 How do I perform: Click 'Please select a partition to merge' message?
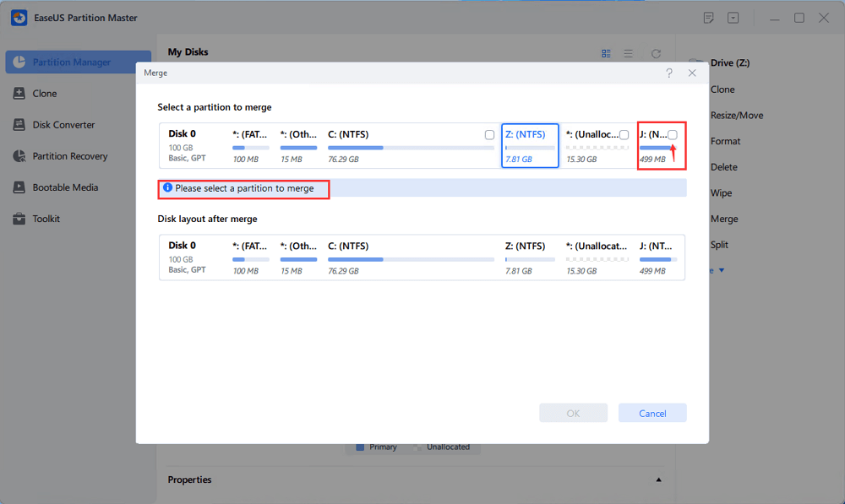click(x=244, y=188)
